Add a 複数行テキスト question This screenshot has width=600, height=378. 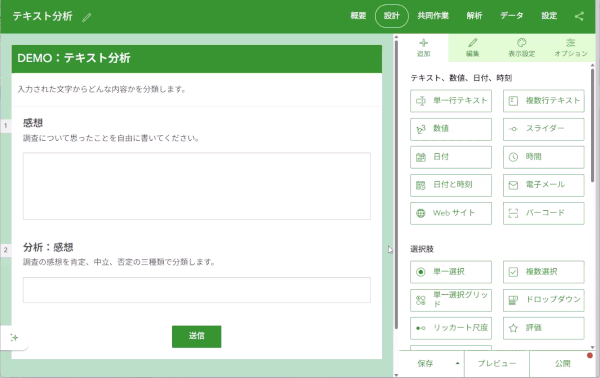543,101
